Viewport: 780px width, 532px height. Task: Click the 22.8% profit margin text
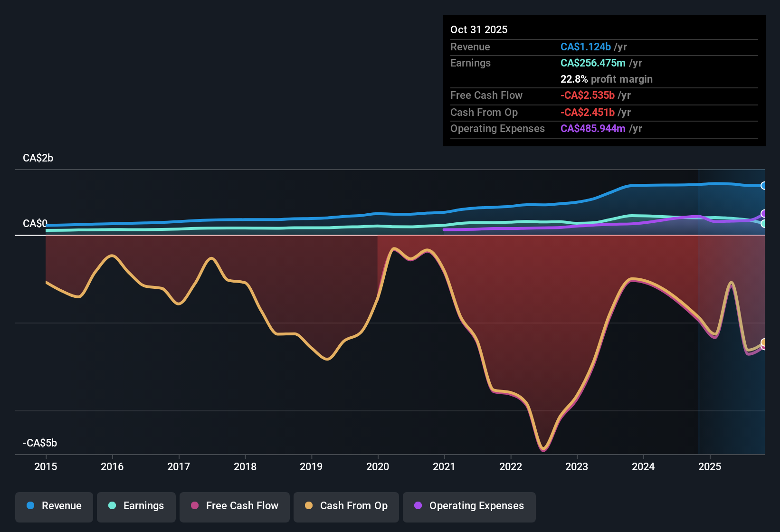tap(606, 79)
